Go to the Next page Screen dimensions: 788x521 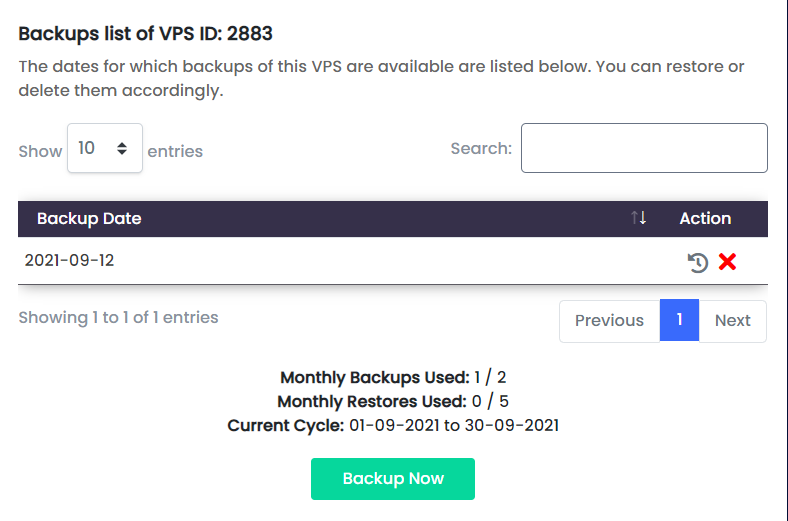pyautogui.click(x=733, y=321)
